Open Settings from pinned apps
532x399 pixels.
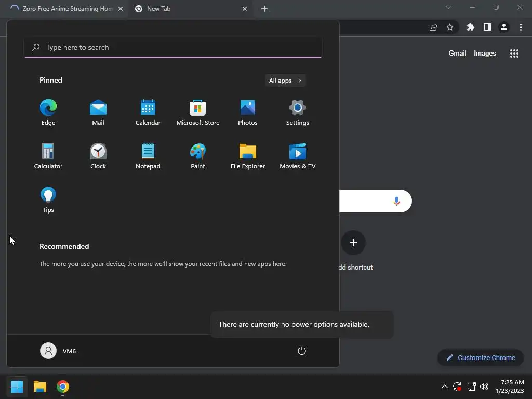pyautogui.click(x=298, y=113)
